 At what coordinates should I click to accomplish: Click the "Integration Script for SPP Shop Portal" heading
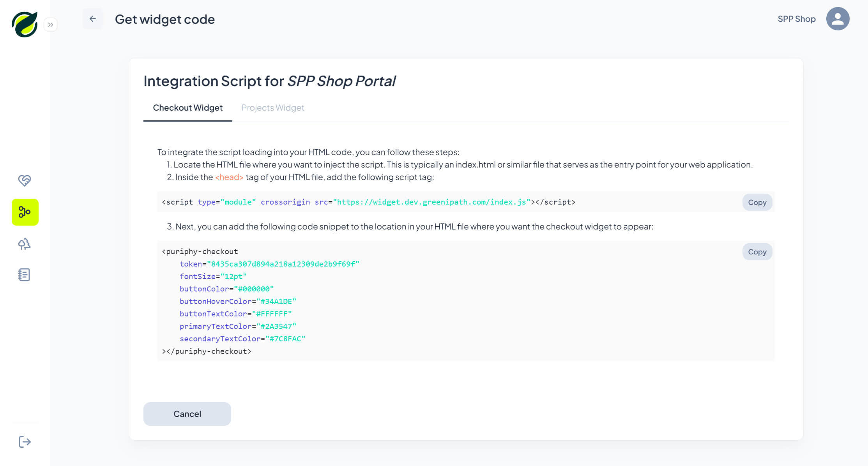tap(270, 81)
